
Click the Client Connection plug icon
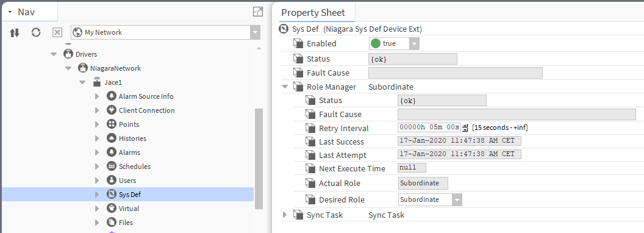tap(112, 110)
